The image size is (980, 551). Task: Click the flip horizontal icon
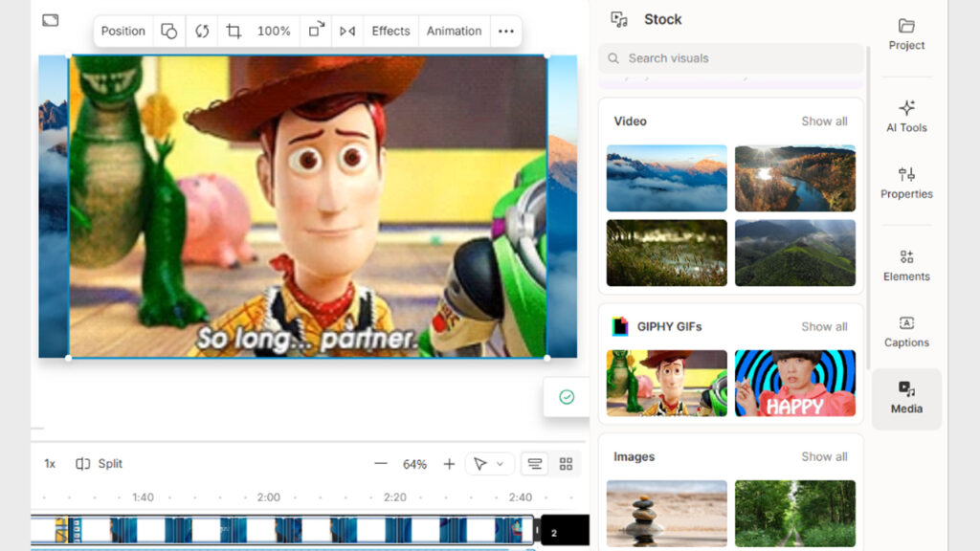point(347,32)
